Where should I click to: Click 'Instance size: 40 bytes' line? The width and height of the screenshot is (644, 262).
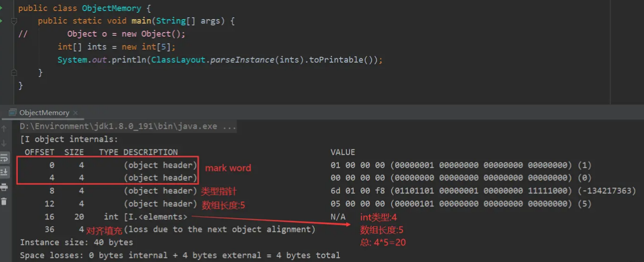point(77,243)
